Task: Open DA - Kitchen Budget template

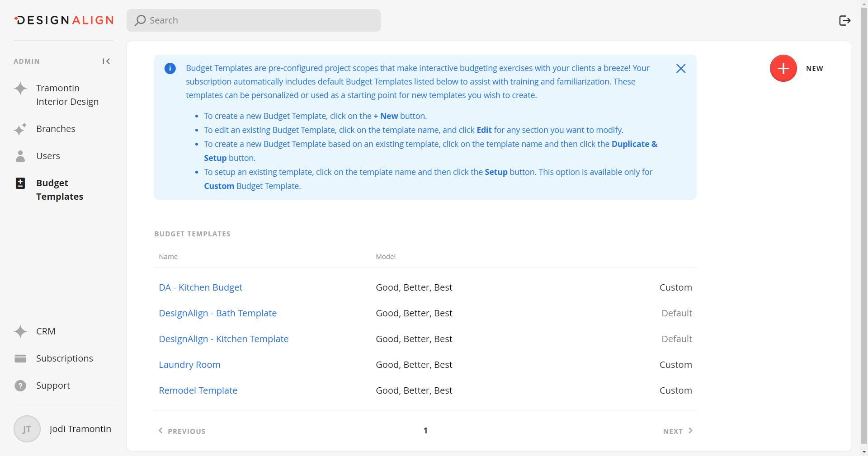Action: point(200,287)
